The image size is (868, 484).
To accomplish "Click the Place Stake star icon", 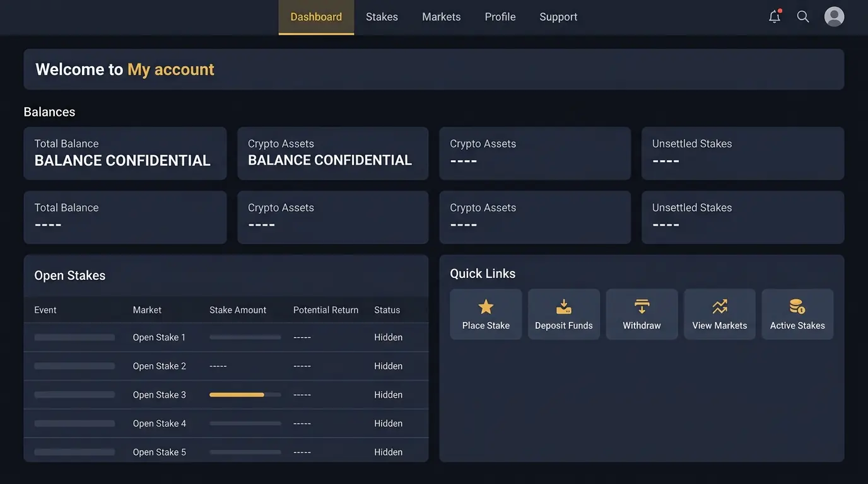I will 486,307.
